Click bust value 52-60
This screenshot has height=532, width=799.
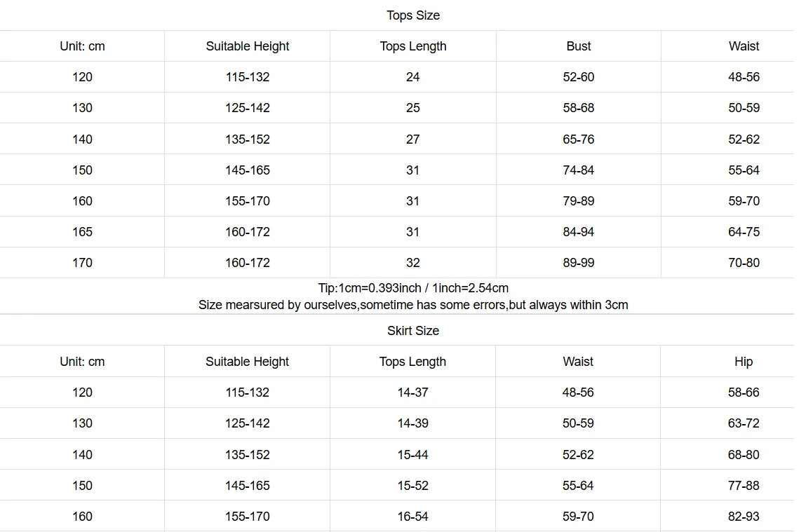pos(579,77)
